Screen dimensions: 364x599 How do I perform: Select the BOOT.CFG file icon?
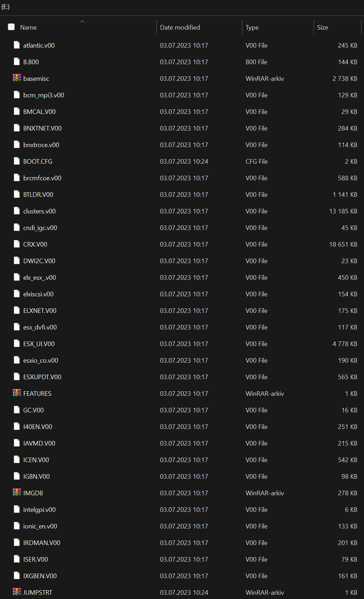16,161
